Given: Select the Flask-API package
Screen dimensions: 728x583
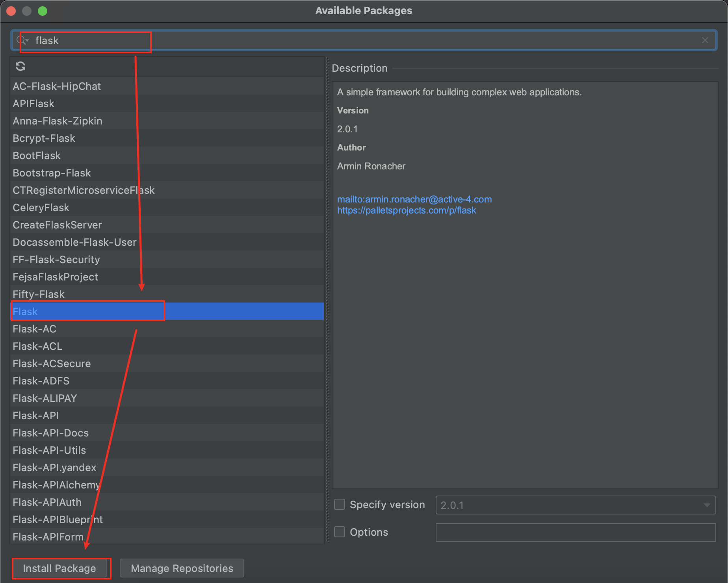Looking at the screenshot, I should click(x=167, y=415).
